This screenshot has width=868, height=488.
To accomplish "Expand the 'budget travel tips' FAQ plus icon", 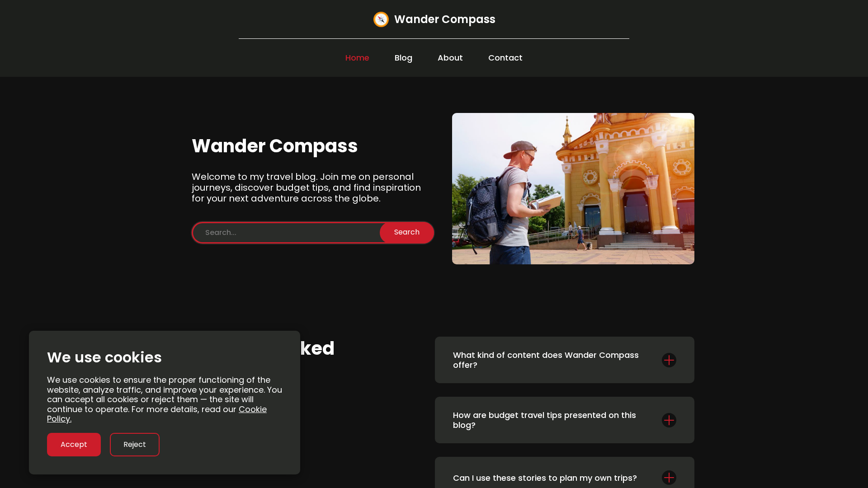I will click(669, 420).
